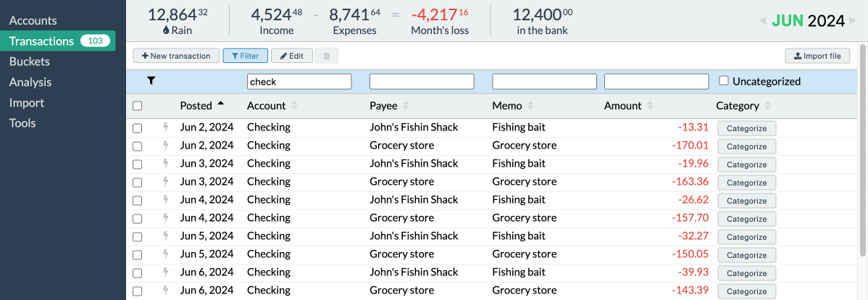Sort by Account column
The width and height of the screenshot is (868, 300).
(272, 106)
